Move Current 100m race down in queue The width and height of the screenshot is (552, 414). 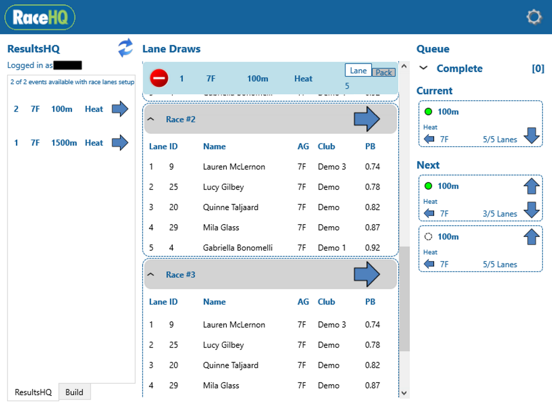point(532,136)
